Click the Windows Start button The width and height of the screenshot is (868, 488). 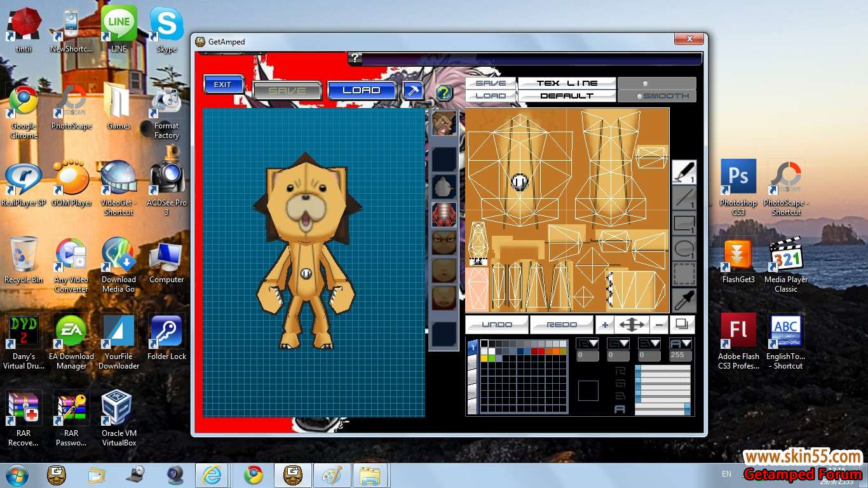[17, 475]
